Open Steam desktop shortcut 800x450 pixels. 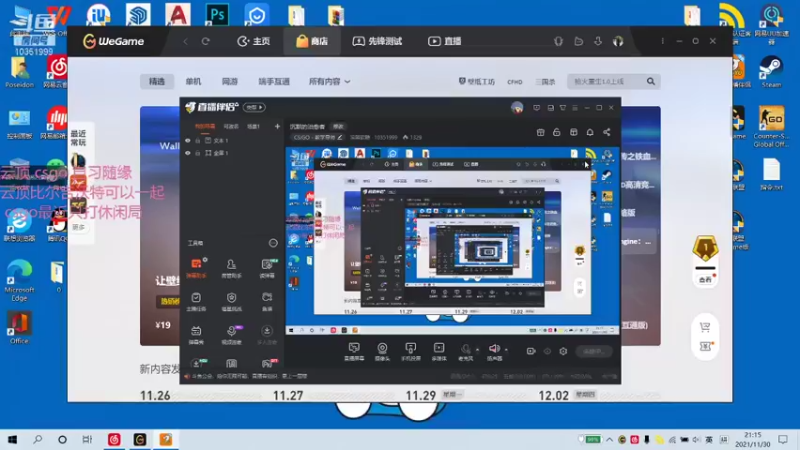point(771,72)
